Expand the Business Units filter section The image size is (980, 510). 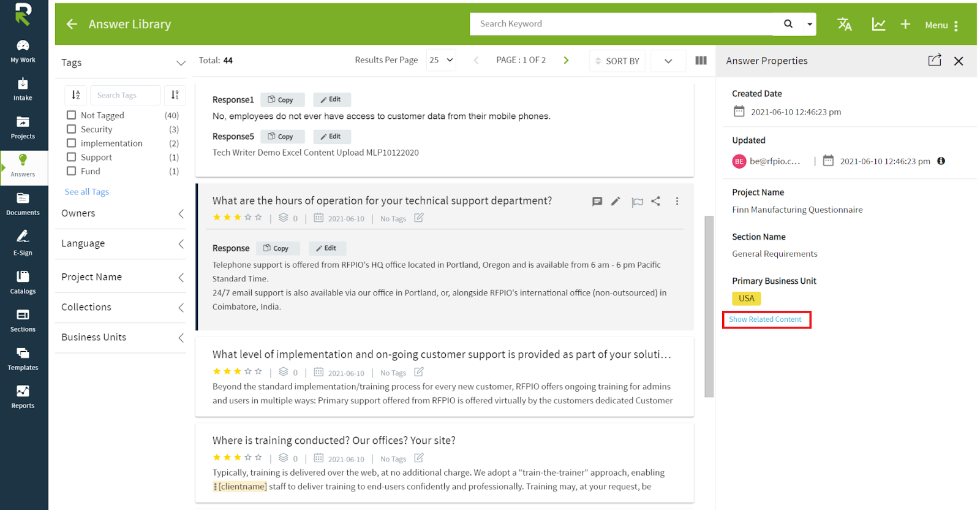point(121,337)
